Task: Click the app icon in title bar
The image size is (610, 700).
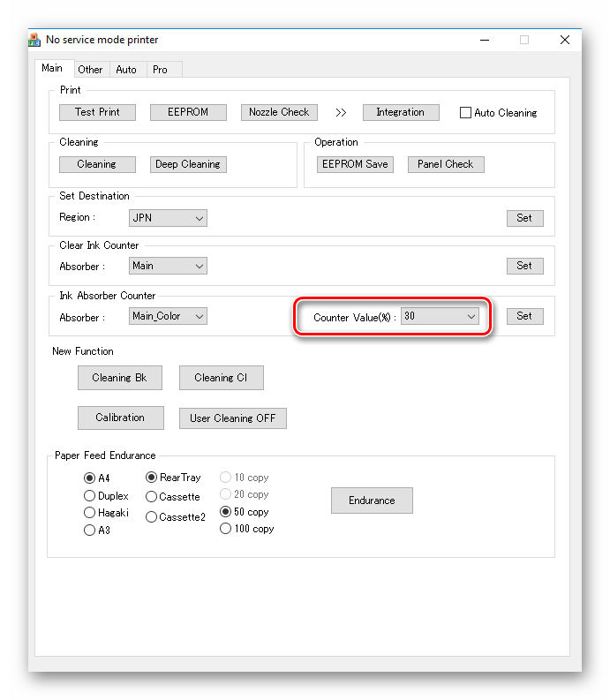Action: (35, 40)
